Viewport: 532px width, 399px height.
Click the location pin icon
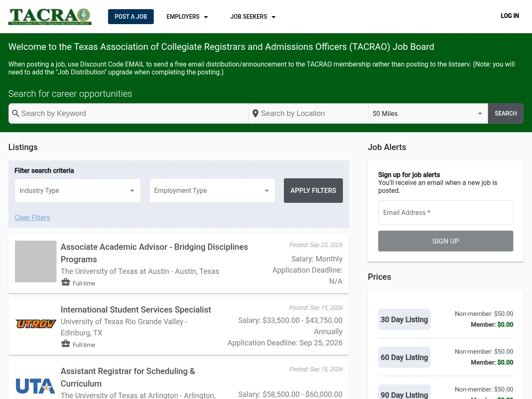pyautogui.click(x=256, y=113)
